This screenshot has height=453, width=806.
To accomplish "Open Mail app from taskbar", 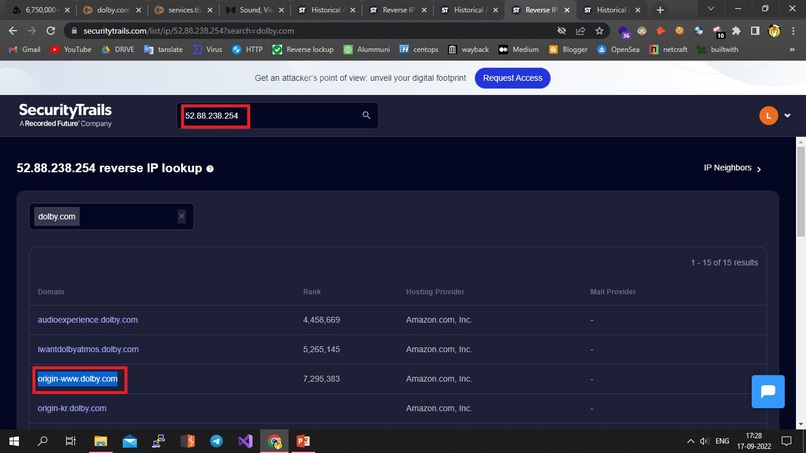I will pyautogui.click(x=130, y=441).
